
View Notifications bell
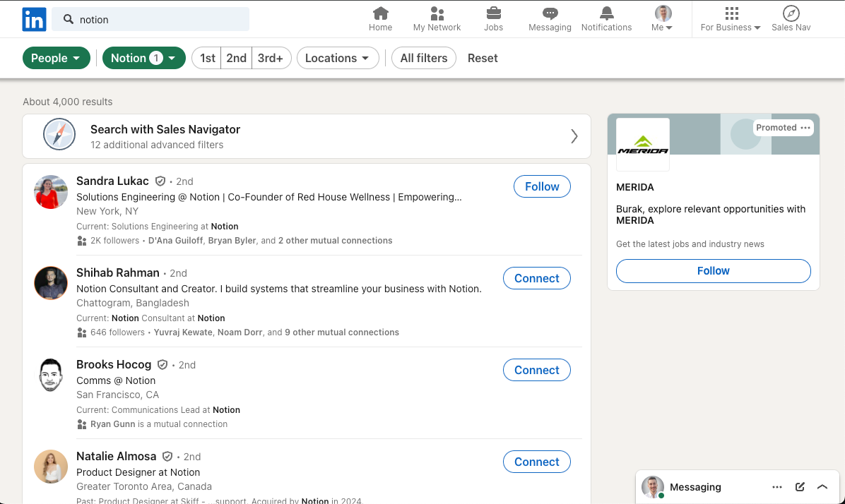tap(606, 19)
